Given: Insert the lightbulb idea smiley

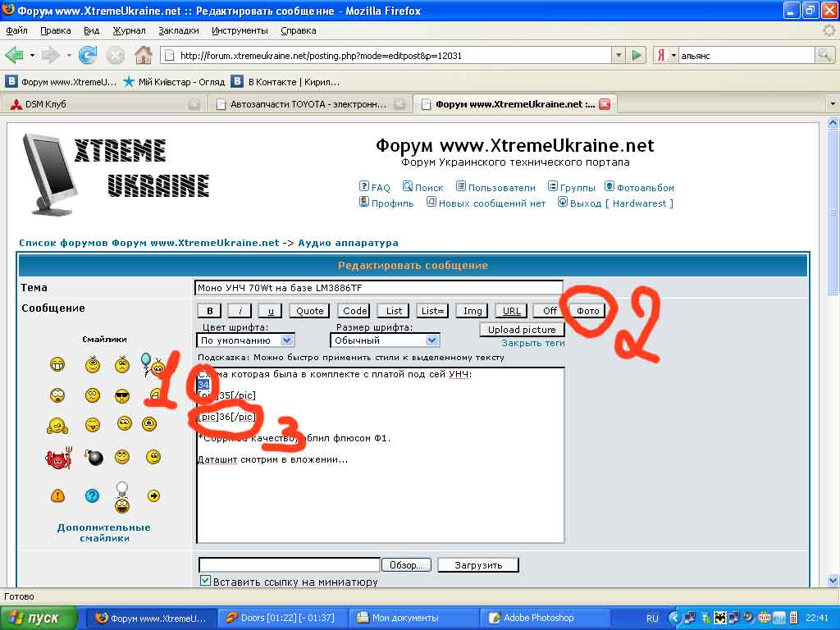Looking at the screenshot, I should 122,497.
